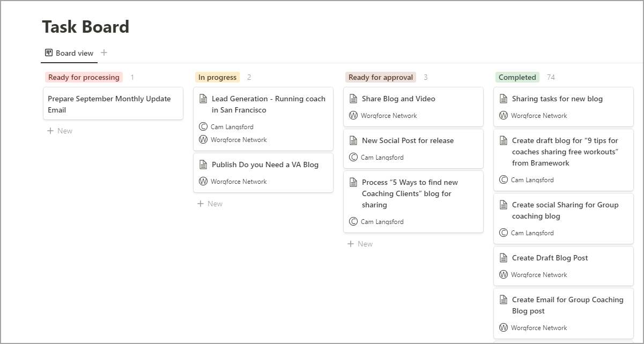Click the page icon on Sharing tasks for new blog
Viewport: 644px width, 344px height.
click(x=504, y=99)
